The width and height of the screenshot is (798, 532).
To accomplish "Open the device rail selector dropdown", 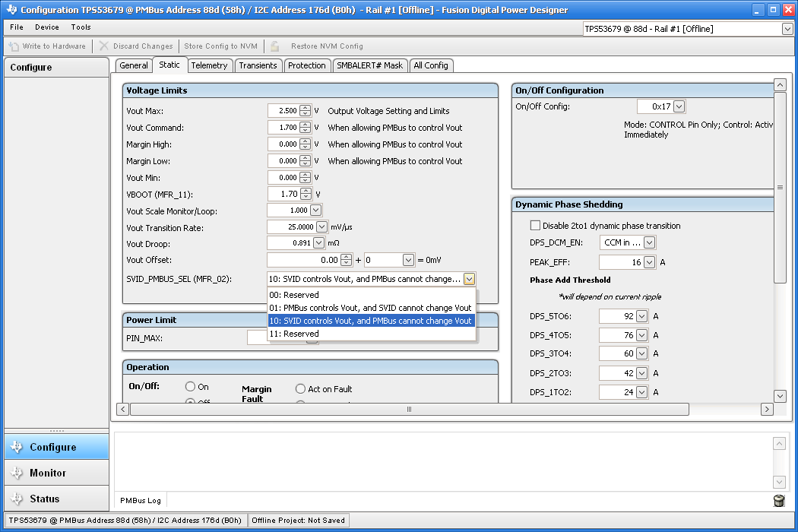I will pos(787,29).
